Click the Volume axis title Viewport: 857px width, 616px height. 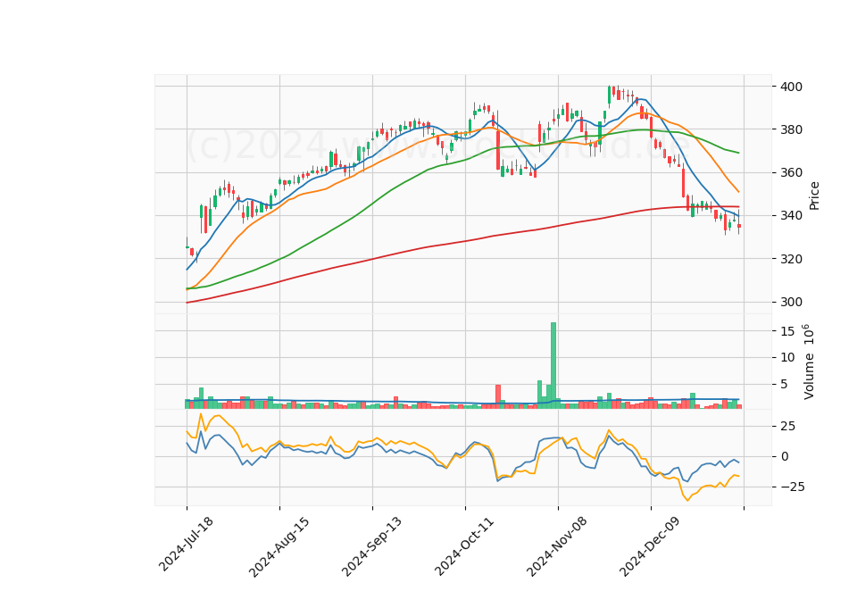(x=810, y=362)
